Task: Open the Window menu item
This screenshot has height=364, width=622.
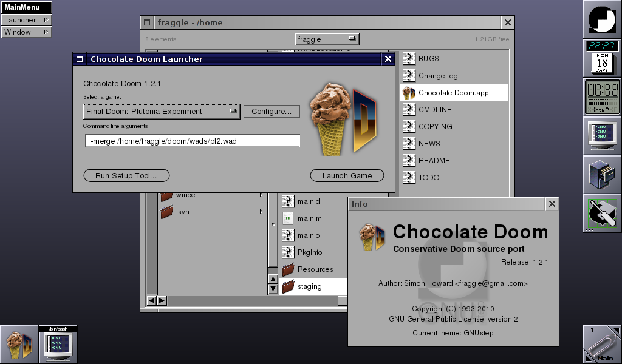Action: click(26, 32)
